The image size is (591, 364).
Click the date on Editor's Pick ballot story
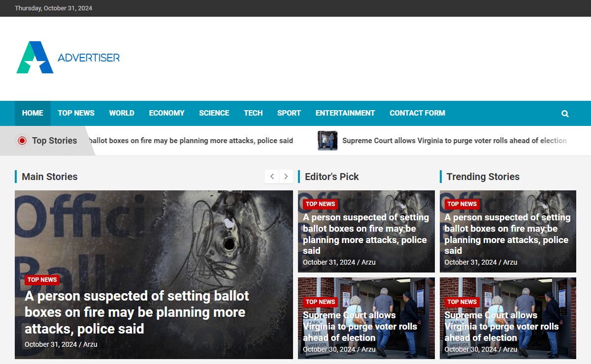point(329,262)
